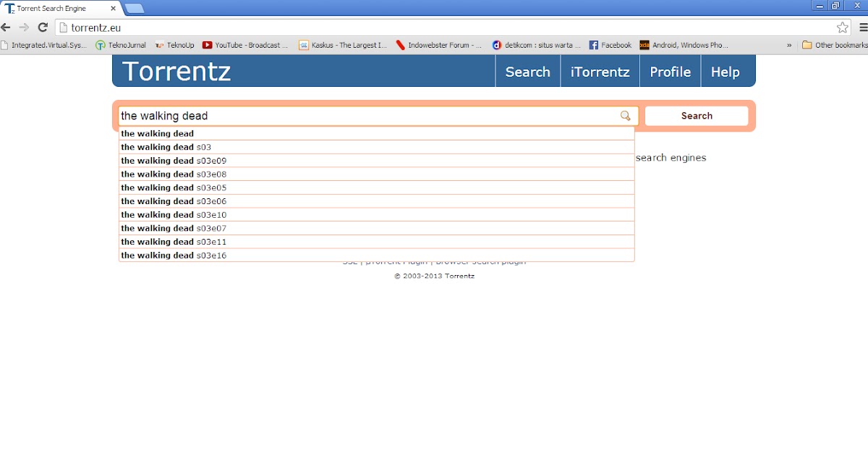Open the YouTube - Broadcast bookmark
868x456 pixels.
click(x=245, y=45)
